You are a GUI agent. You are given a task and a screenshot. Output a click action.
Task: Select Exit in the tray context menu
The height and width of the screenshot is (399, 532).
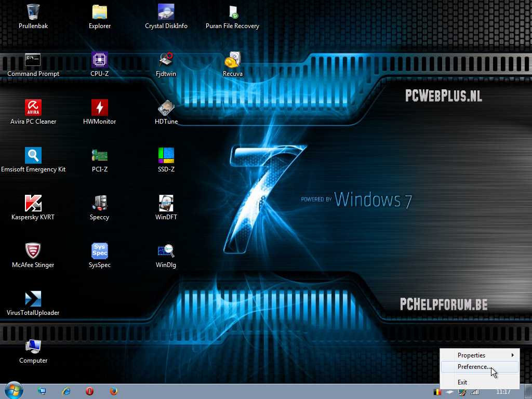point(462,382)
